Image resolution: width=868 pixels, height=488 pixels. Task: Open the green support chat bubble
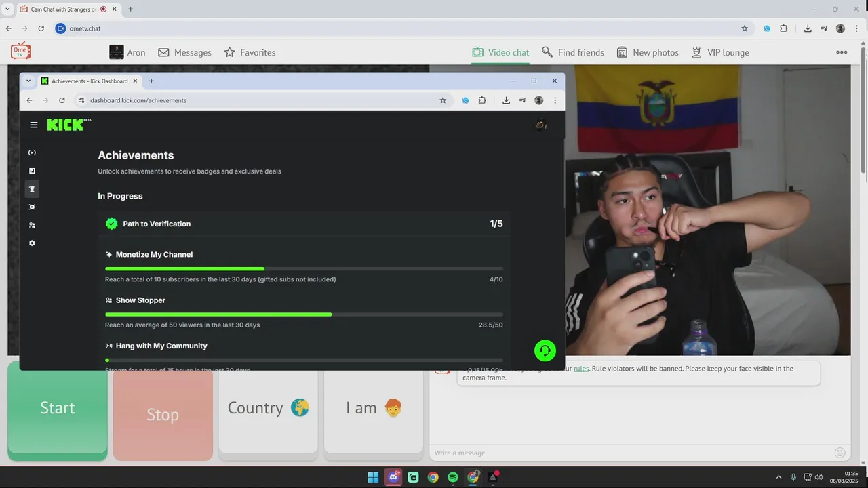click(x=545, y=350)
